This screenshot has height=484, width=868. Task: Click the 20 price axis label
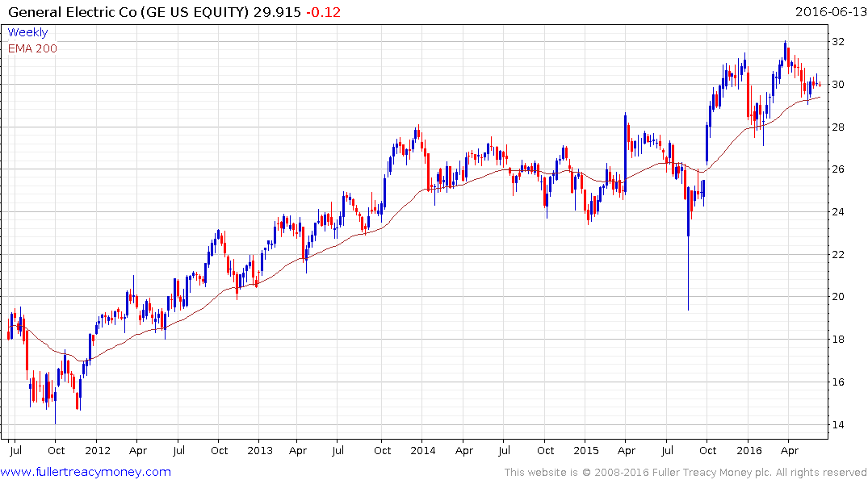(x=837, y=297)
